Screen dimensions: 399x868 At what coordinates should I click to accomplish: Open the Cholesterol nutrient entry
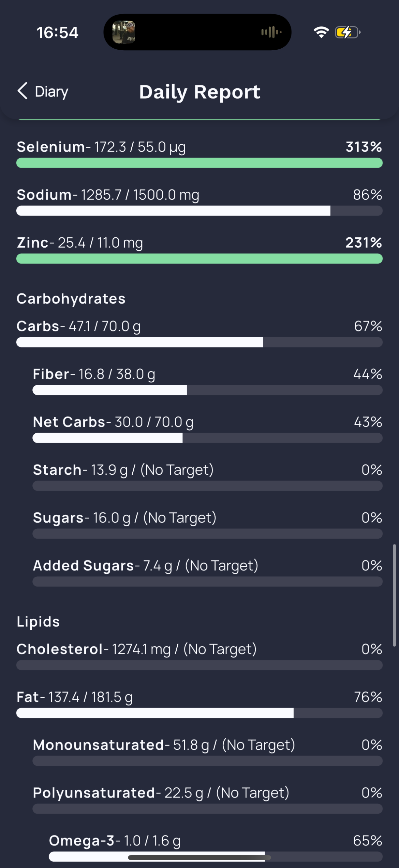(199, 656)
